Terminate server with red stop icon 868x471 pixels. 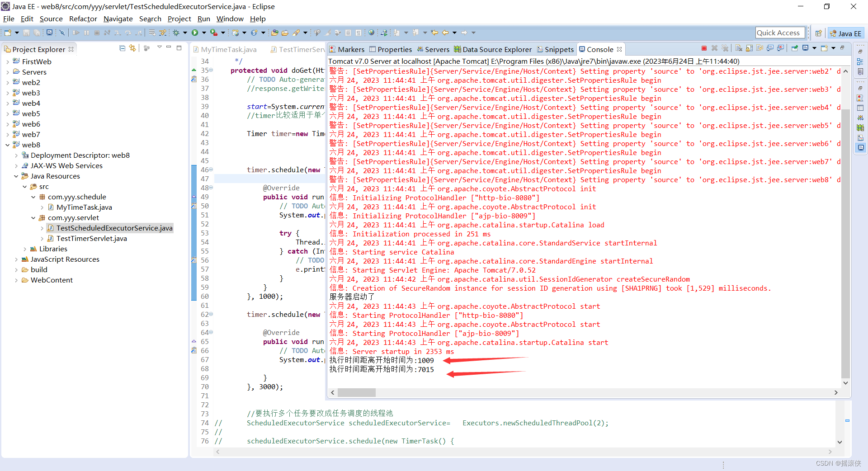(x=704, y=48)
